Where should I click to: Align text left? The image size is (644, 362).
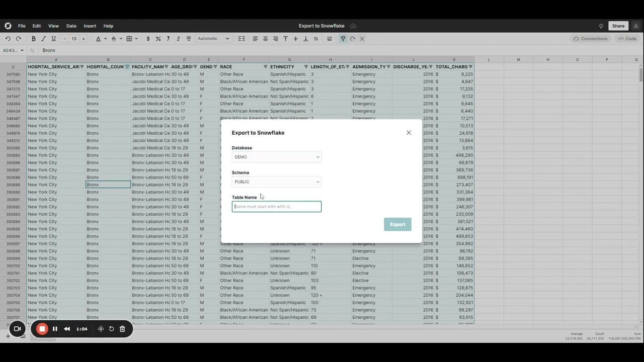255,39
